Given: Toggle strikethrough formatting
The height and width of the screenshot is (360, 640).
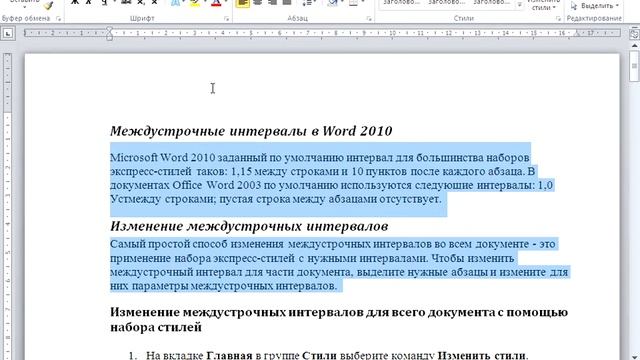Looking at the screenshot, I should 126,3.
